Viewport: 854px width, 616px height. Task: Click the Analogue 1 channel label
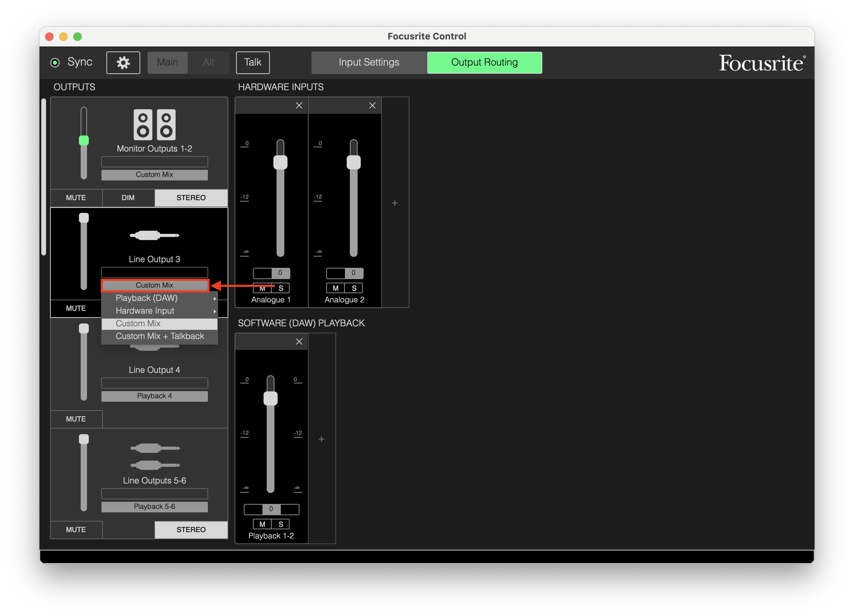pyautogui.click(x=271, y=300)
